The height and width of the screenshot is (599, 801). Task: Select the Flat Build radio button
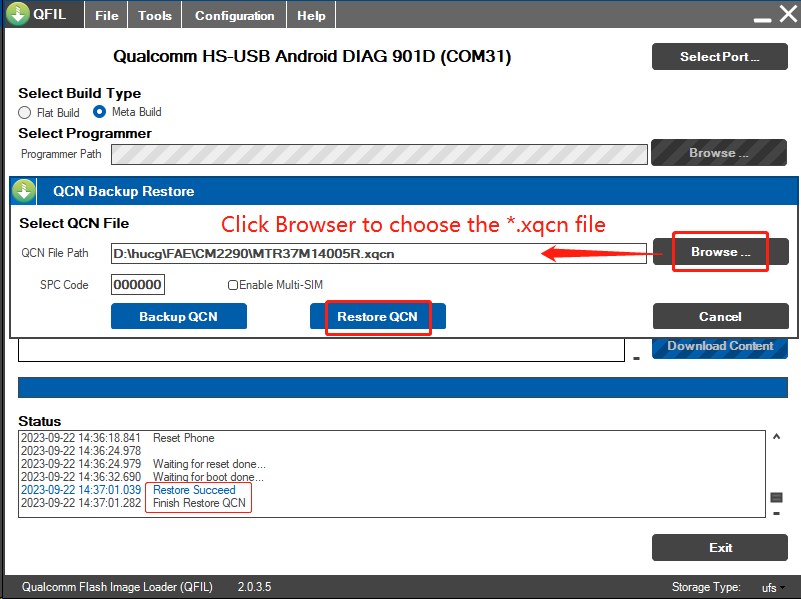click(25, 112)
